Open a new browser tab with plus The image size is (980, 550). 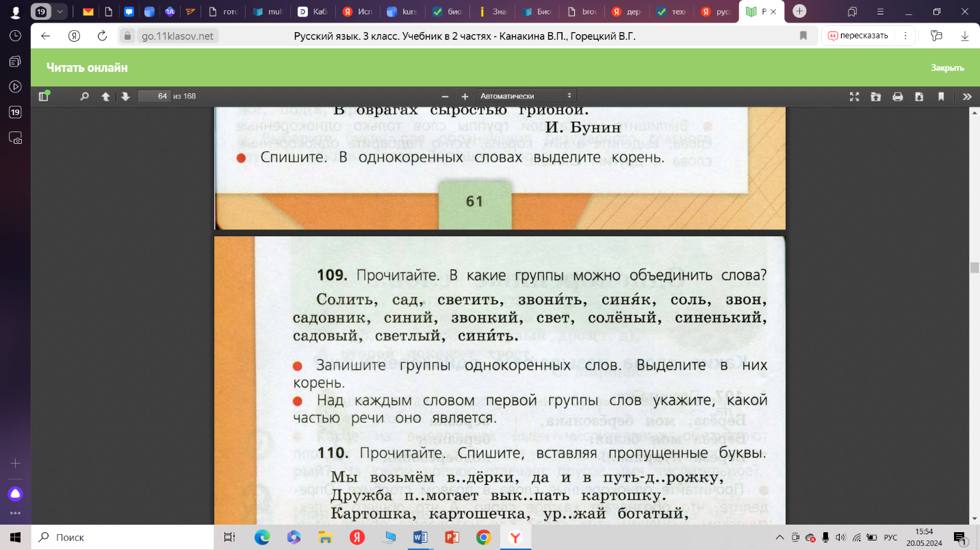tap(799, 11)
